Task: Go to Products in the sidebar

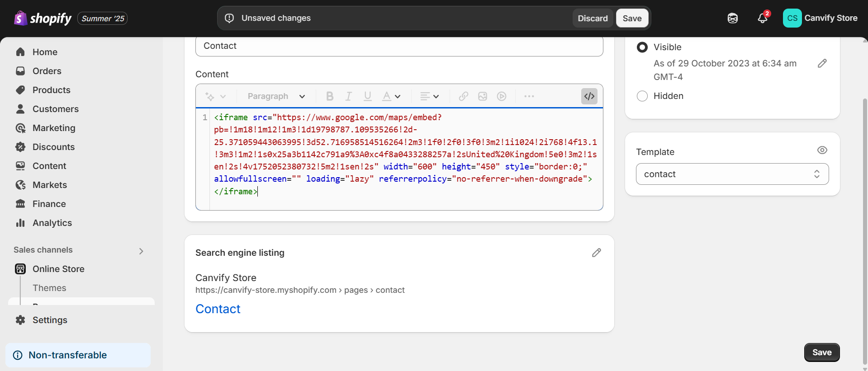Action: click(x=51, y=90)
